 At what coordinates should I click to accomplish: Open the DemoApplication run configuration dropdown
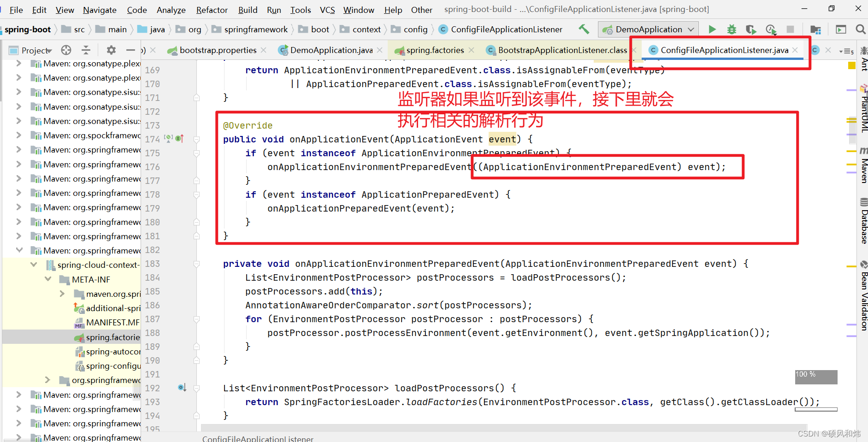click(648, 29)
